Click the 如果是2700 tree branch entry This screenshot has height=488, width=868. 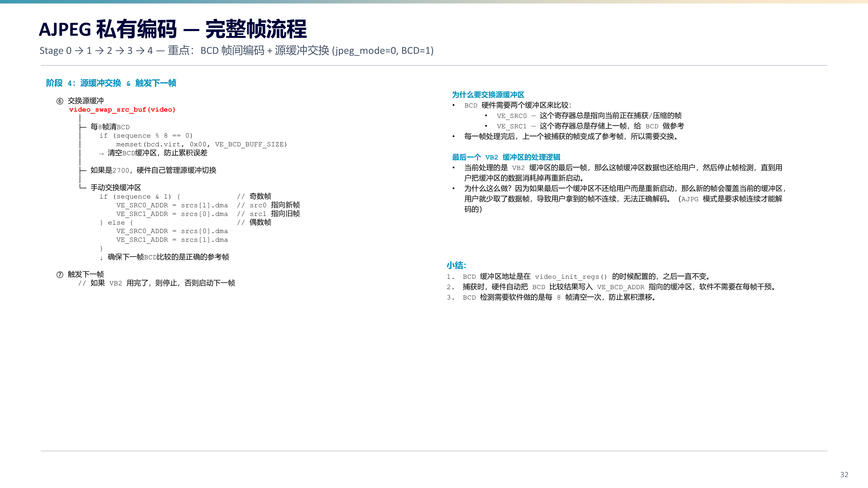(153, 170)
